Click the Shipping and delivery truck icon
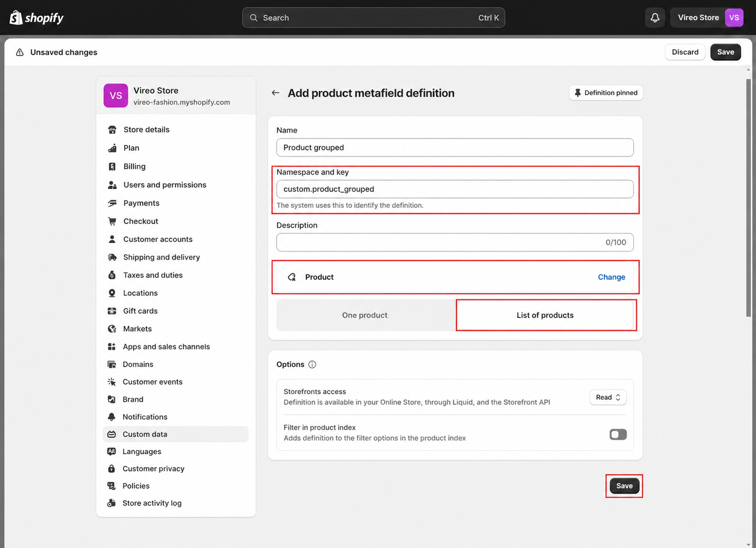 point(112,257)
